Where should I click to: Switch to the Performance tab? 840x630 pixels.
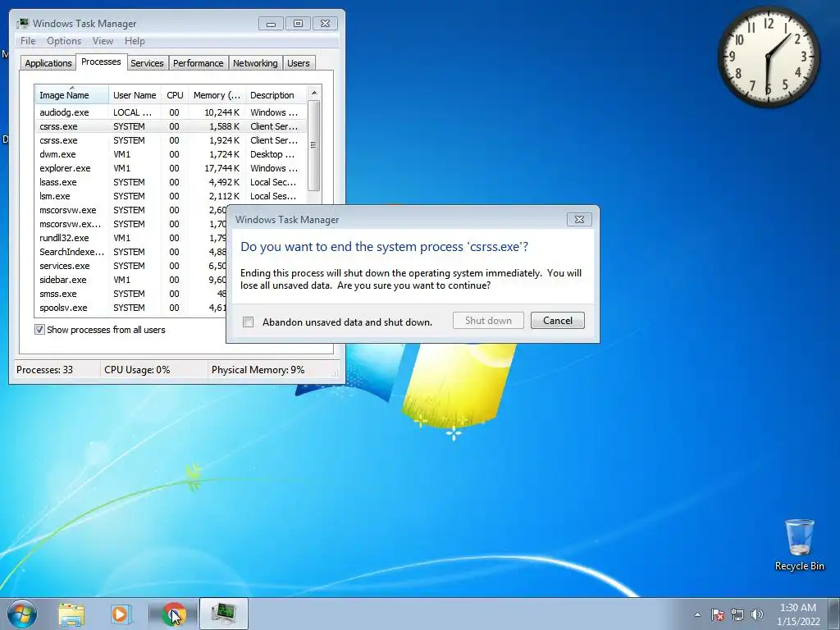point(199,63)
